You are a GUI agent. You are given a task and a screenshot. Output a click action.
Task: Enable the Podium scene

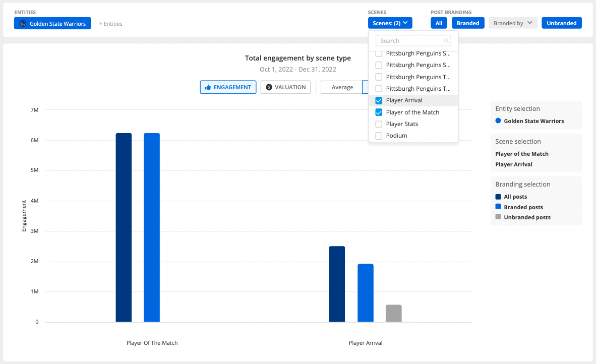378,135
